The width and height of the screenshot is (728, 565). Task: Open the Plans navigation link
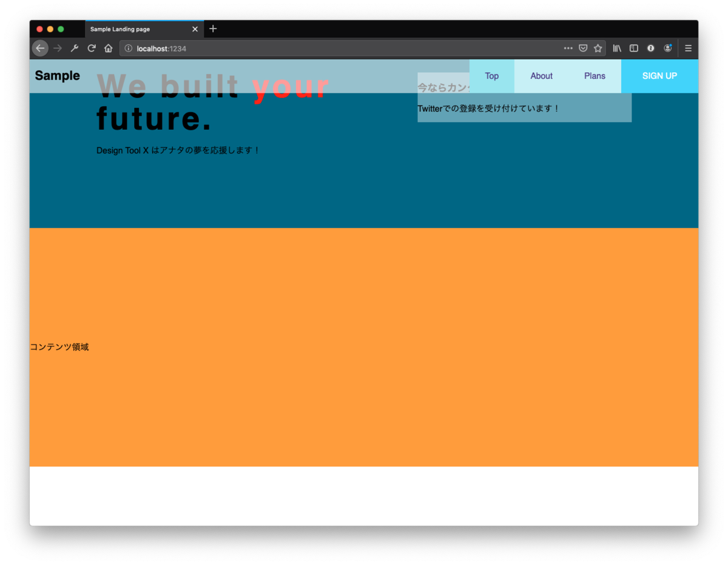click(595, 76)
